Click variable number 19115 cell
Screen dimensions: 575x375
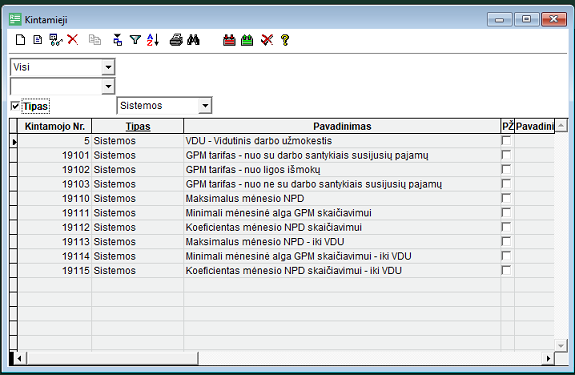[54, 271]
